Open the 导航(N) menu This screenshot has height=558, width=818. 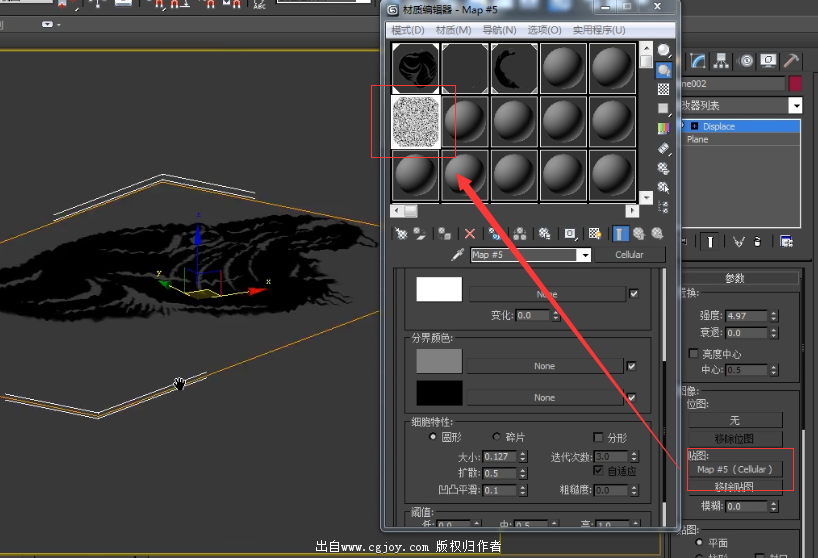click(499, 30)
